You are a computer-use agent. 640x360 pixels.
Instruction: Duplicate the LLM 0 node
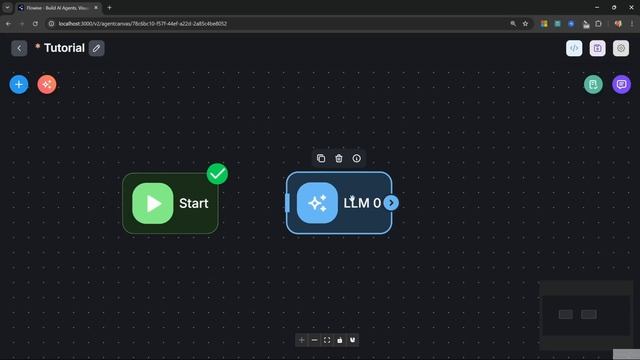tap(321, 158)
